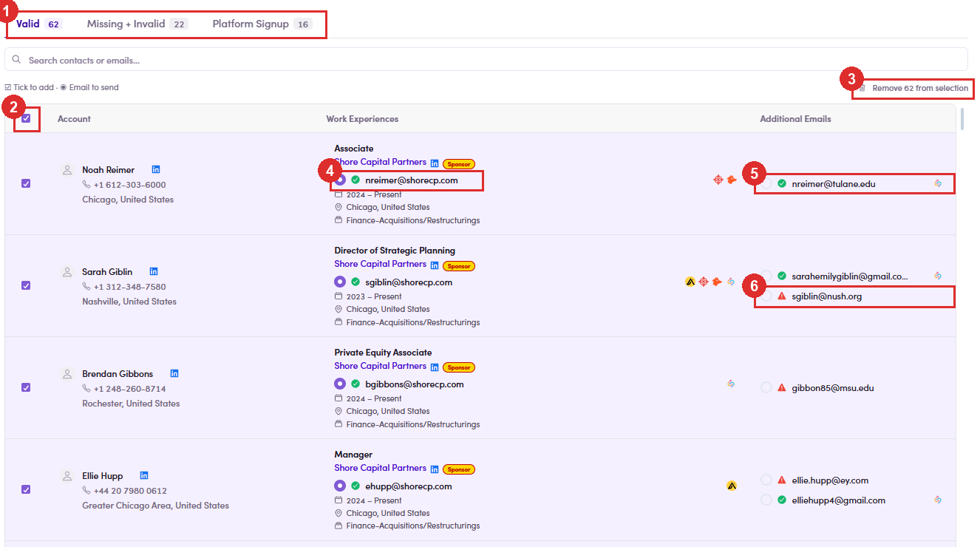Open Brendan Gibbons' LinkedIn profile icon
Screen dimensions: 980x547
(x=174, y=373)
